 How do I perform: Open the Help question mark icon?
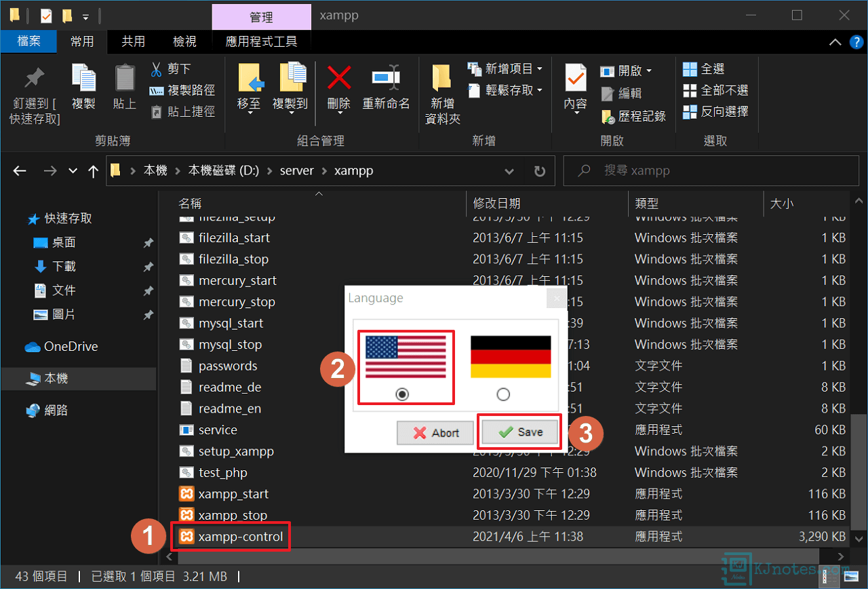pos(856,42)
